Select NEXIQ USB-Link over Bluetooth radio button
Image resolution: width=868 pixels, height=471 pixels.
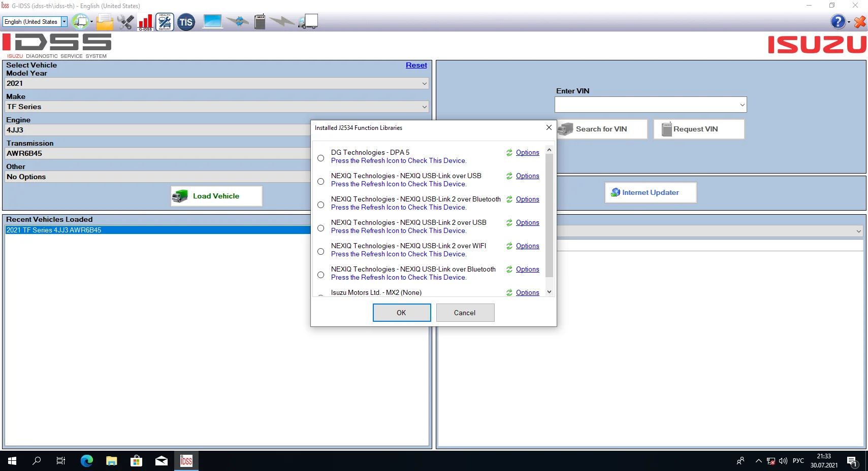pyautogui.click(x=321, y=275)
